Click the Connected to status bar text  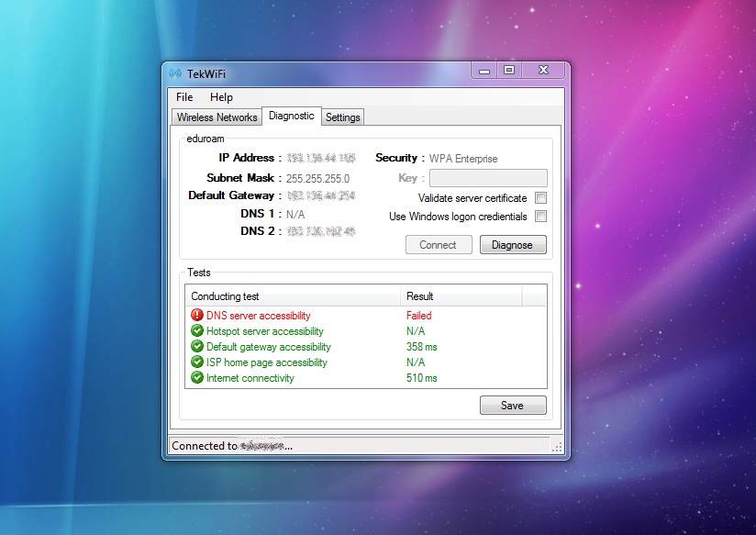(x=232, y=446)
